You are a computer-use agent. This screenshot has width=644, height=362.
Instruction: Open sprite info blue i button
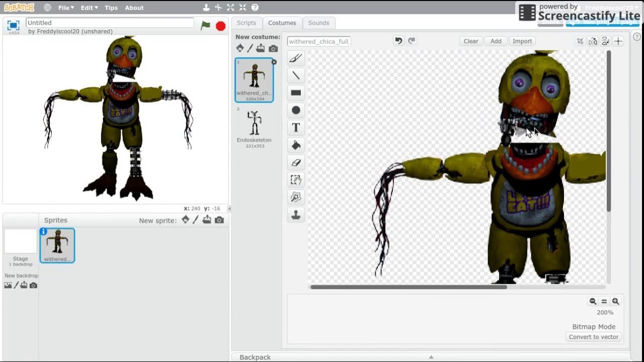[x=43, y=231]
